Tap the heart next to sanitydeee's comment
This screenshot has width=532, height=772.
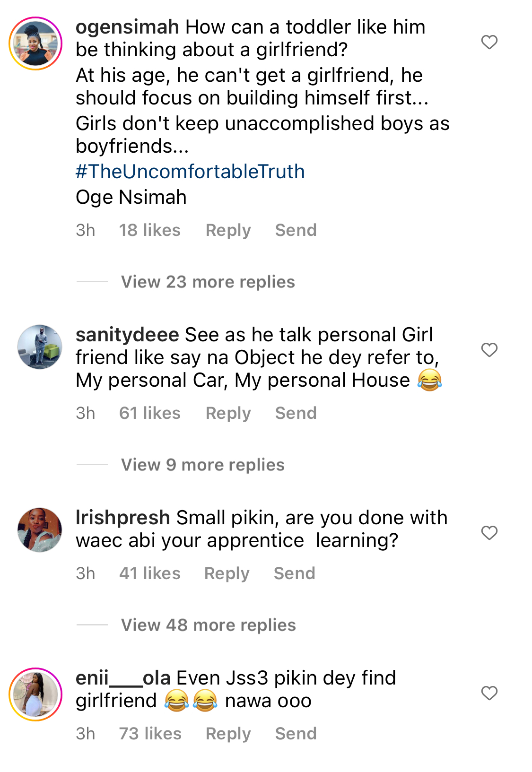pos(489,350)
